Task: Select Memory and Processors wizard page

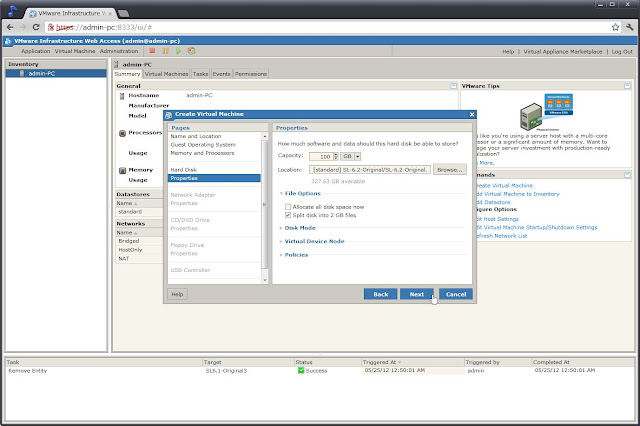Action: pyautogui.click(x=202, y=153)
